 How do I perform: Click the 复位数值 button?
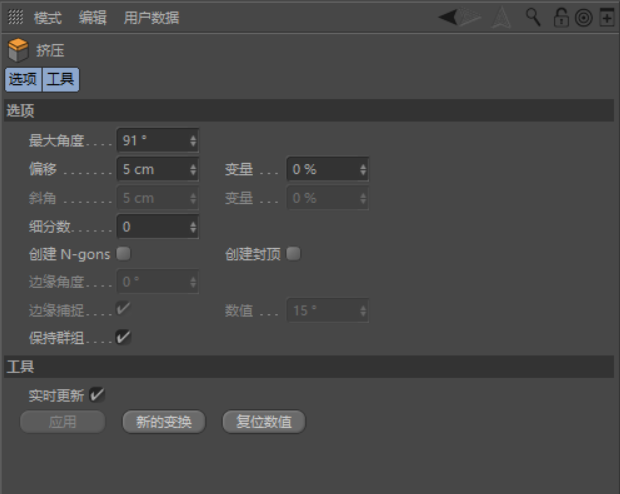[264, 422]
